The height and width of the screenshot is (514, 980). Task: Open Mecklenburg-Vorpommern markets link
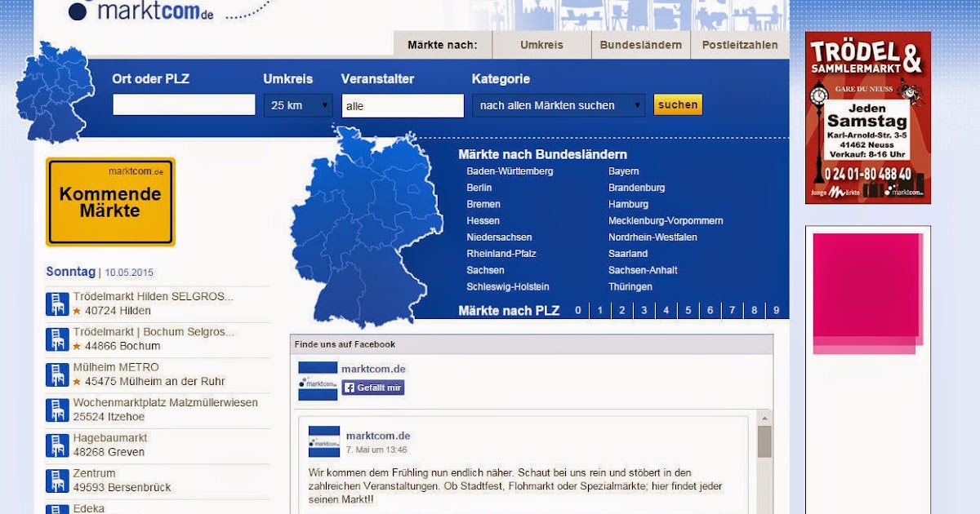(x=666, y=220)
